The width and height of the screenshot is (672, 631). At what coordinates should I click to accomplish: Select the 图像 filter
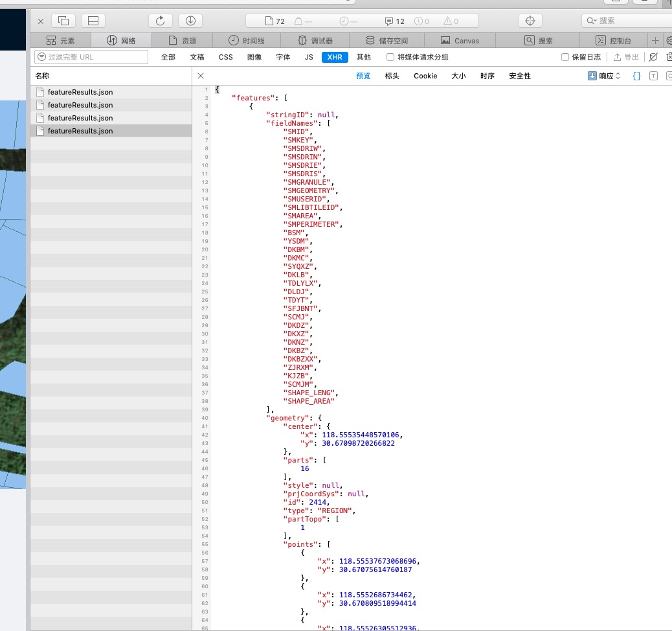[x=254, y=57]
